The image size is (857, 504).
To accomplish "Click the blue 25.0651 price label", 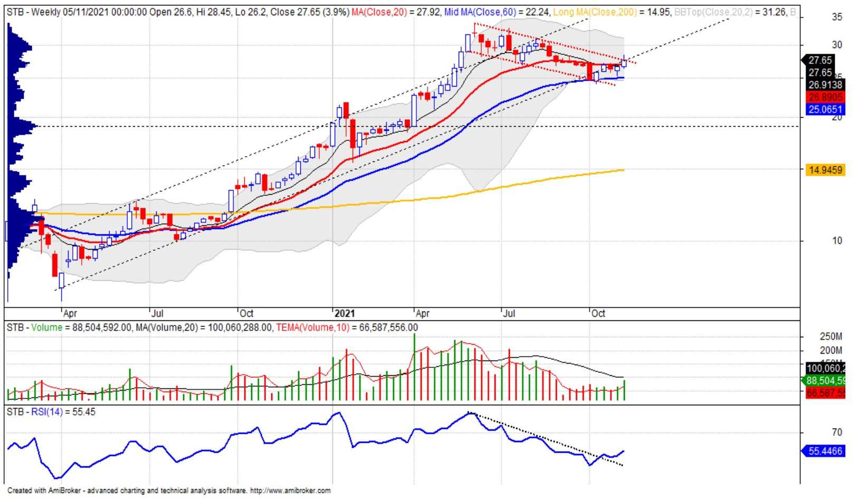I will [x=825, y=109].
